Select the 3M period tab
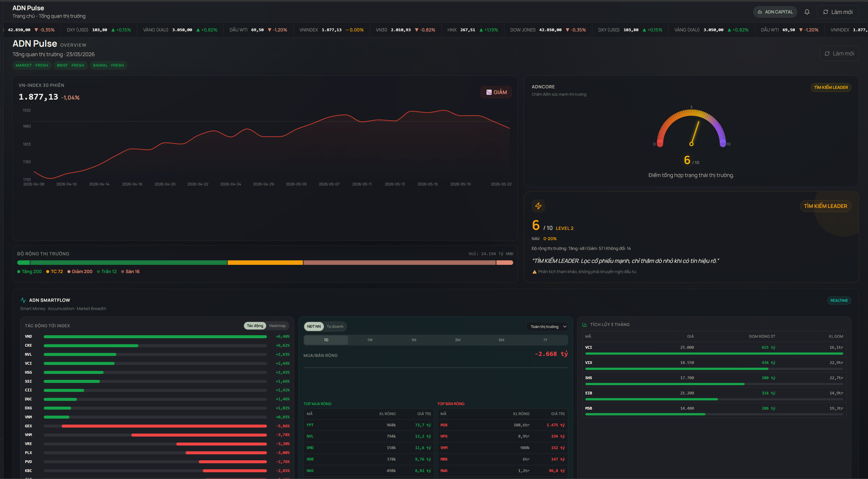The image size is (868, 479). click(457, 339)
